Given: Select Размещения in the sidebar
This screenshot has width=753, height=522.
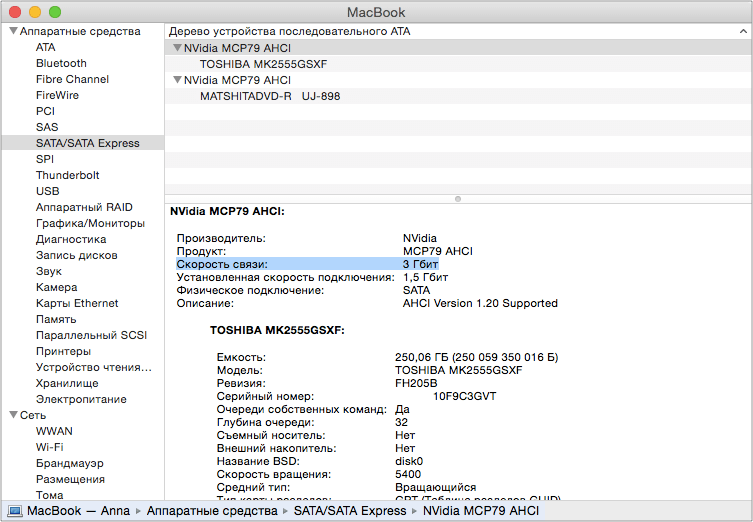Looking at the screenshot, I should point(70,479).
